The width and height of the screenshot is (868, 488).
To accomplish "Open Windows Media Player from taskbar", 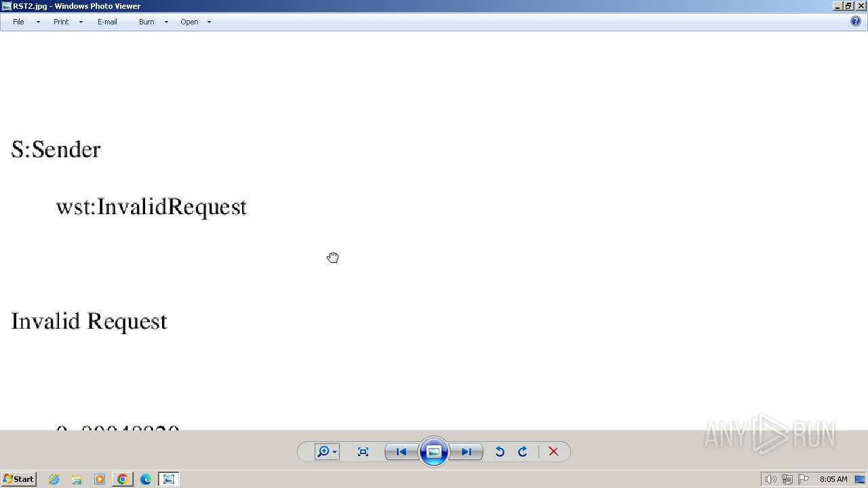I will [100, 479].
